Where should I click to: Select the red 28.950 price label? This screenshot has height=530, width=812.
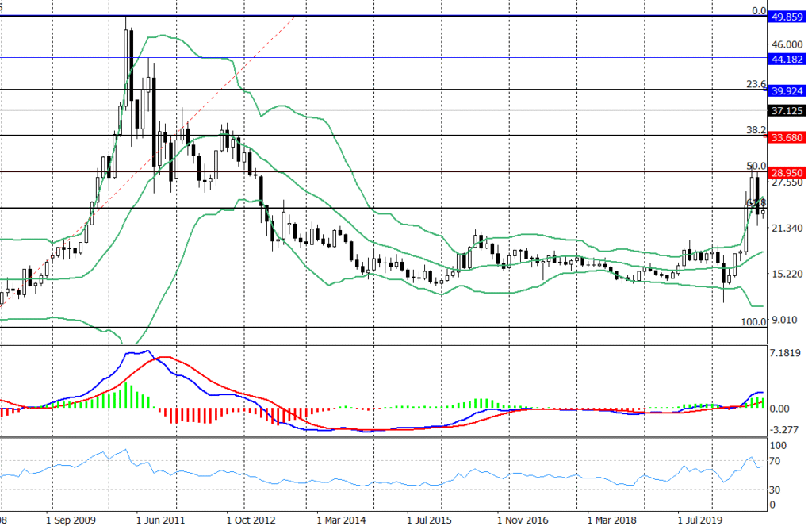(x=789, y=172)
